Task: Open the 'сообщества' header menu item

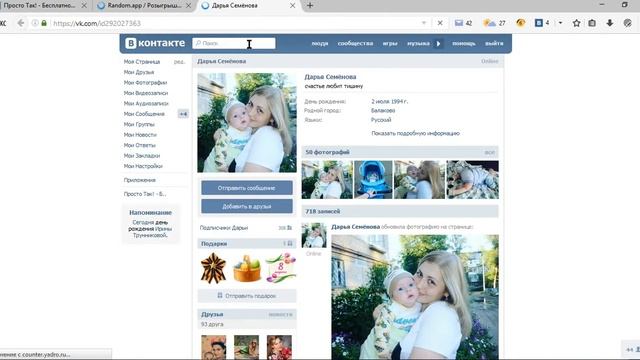Action: click(x=355, y=43)
